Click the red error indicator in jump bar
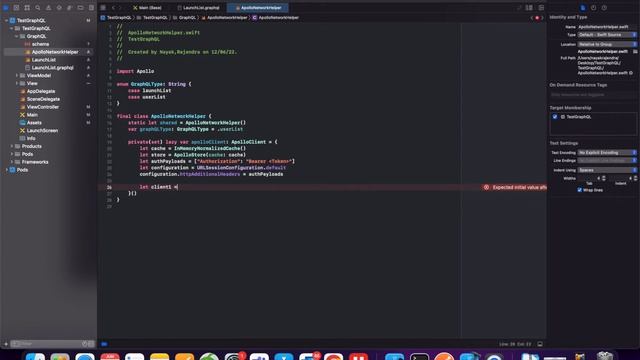Screen dimensions: 640x360 [537, 18]
